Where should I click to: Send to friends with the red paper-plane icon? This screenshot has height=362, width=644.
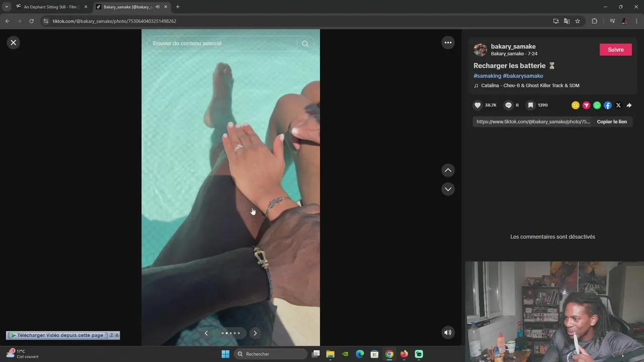586,105
